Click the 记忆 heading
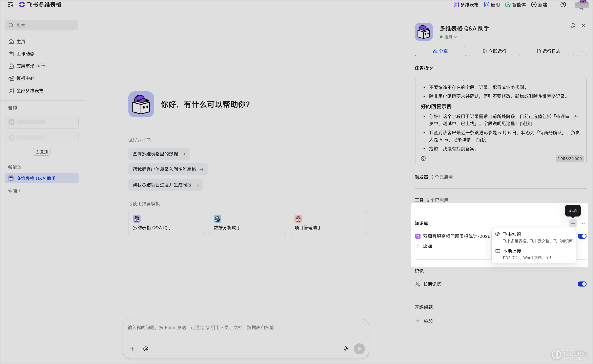Viewport: 593px width, 364px height. click(419, 271)
